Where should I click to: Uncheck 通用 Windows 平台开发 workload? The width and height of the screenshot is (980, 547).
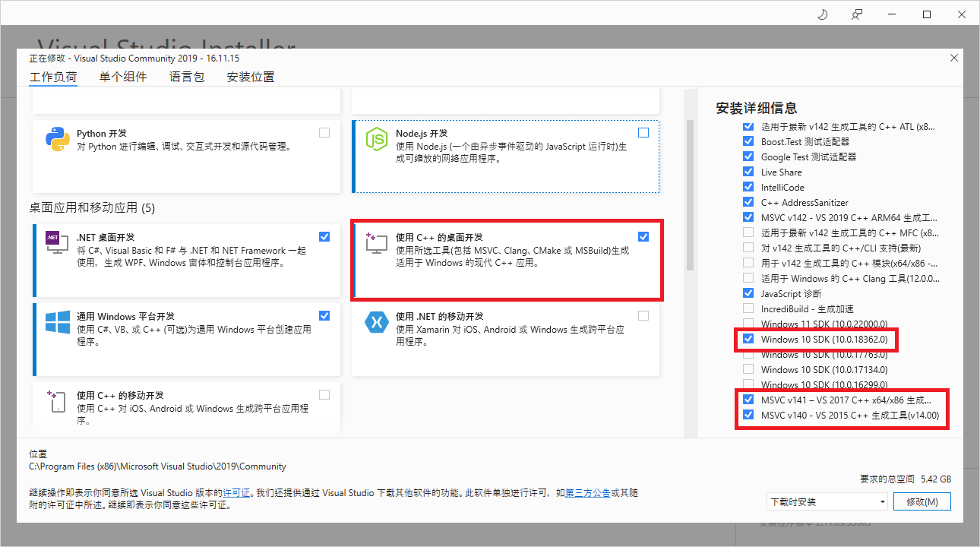tap(324, 315)
